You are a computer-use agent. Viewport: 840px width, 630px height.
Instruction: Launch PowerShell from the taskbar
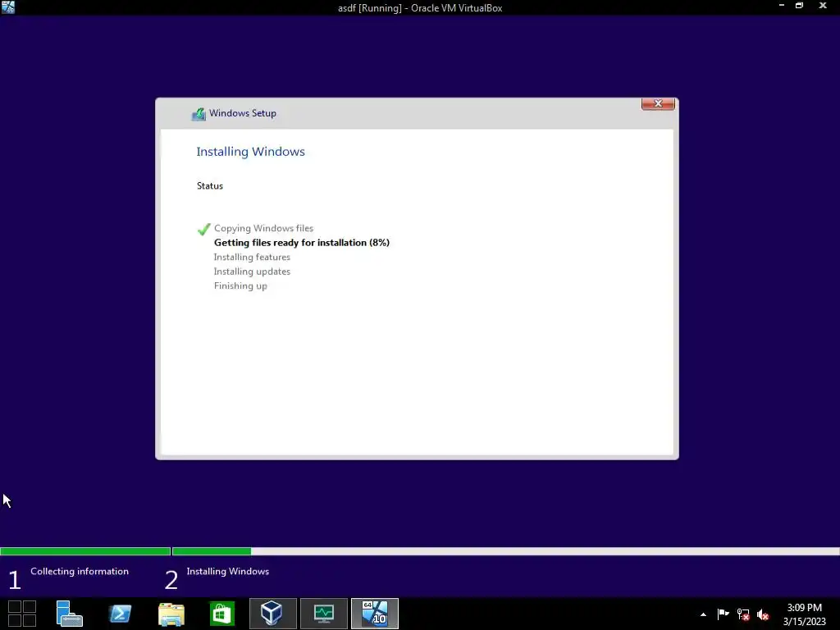[120, 614]
